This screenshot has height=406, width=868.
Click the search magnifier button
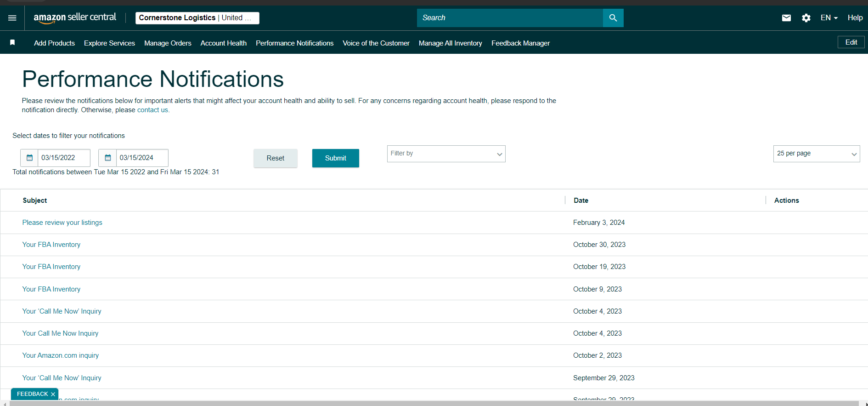[613, 18]
